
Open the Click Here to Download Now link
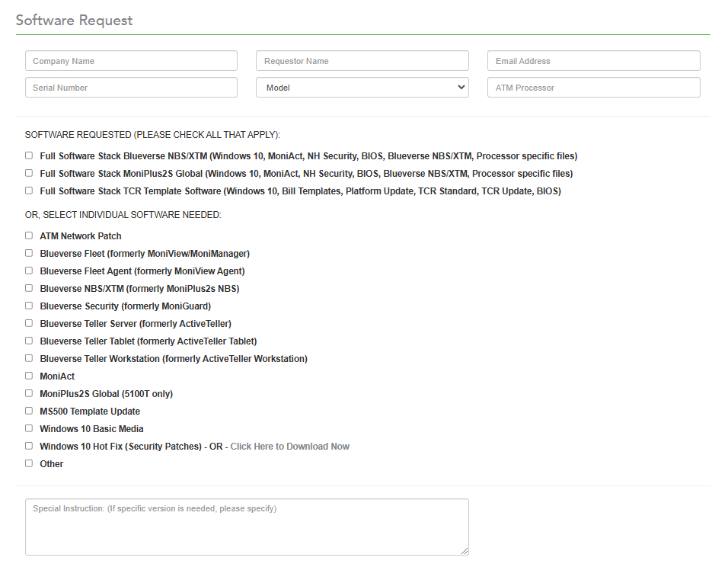(289, 446)
